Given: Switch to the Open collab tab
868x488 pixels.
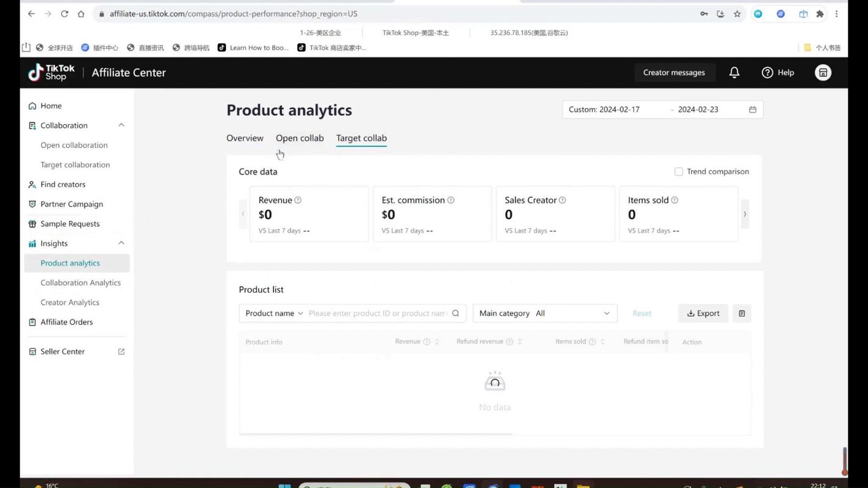Looking at the screenshot, I should (300, 138).
